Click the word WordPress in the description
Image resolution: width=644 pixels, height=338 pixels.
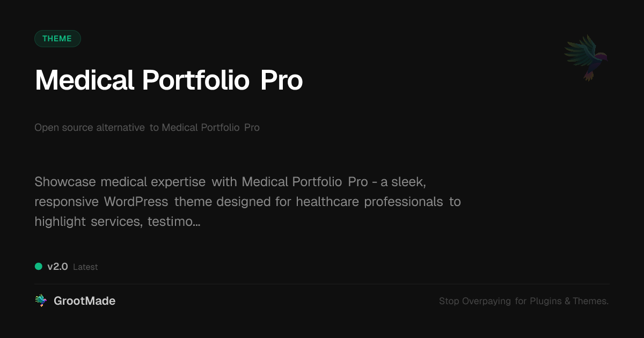click(x=136, y=202)
